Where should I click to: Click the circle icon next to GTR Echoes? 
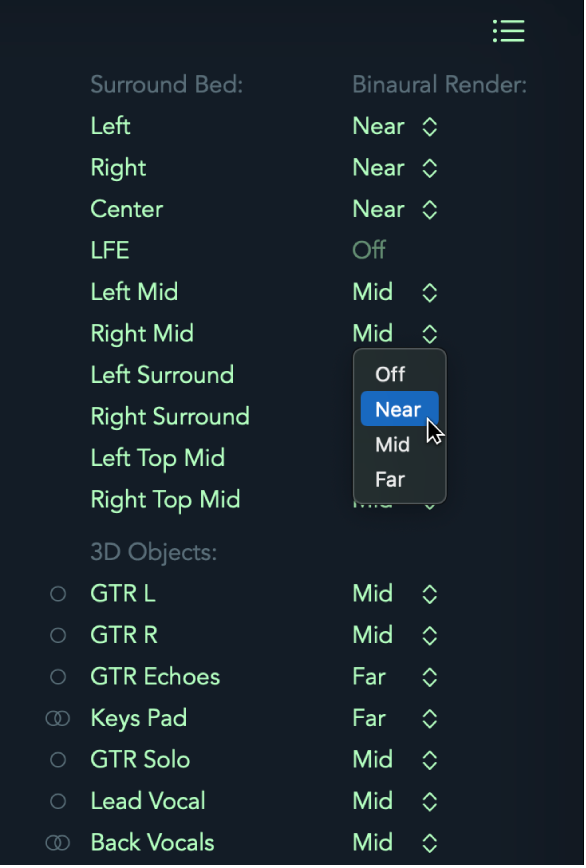[x=58, y=677]
